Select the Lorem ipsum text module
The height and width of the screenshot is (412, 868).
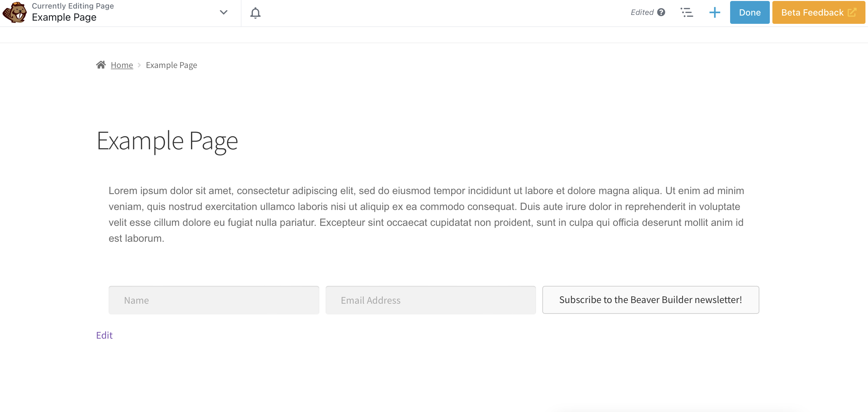[426, 214]
